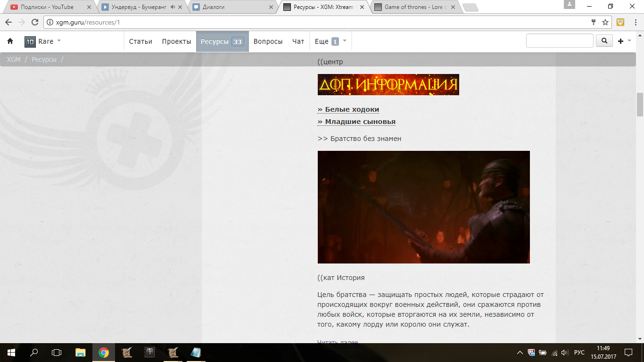This screenshot has height=362, width=644.
Task: Open the taskbar clock showing 11:49
Action: (603, 353)
